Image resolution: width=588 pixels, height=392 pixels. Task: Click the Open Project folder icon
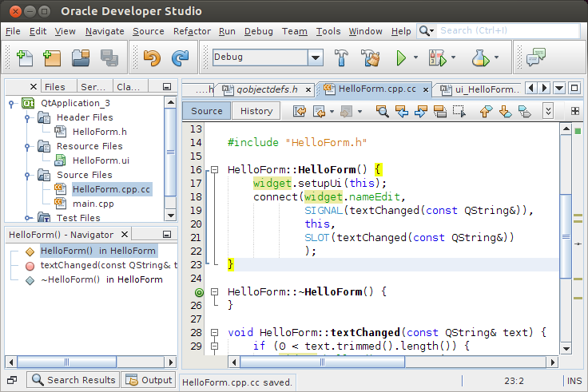[81, 57]
